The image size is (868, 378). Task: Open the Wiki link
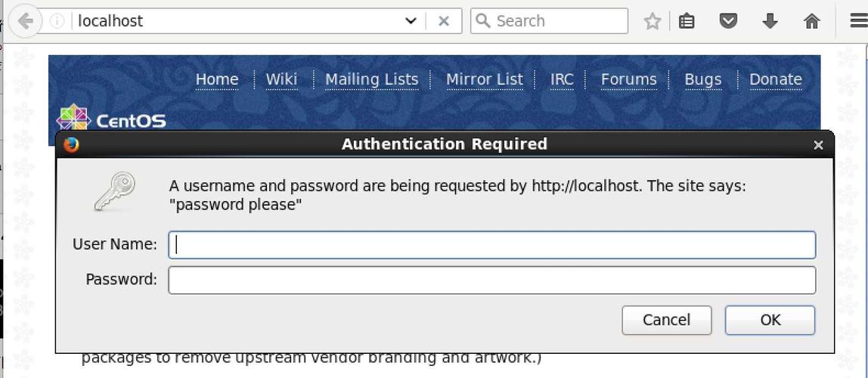click(282, 79)
